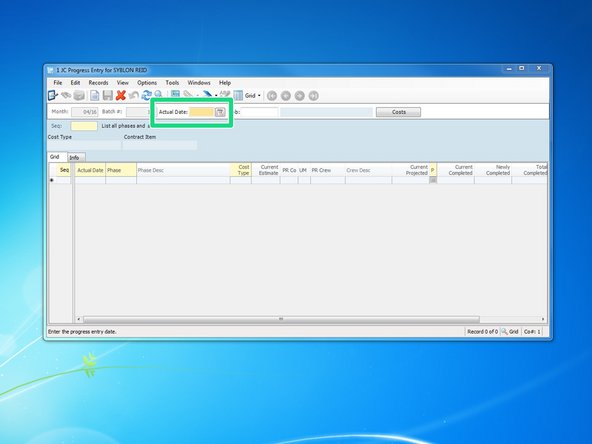The image size is (592, 444).
Task: Click 'Record 0 of 0' status text
Action: tap(483, 331)
